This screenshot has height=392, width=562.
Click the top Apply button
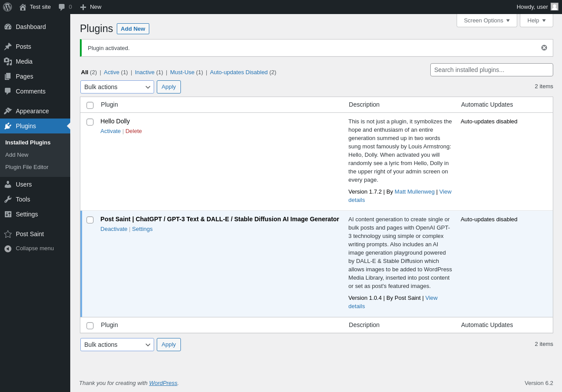(x=169, y=87)
